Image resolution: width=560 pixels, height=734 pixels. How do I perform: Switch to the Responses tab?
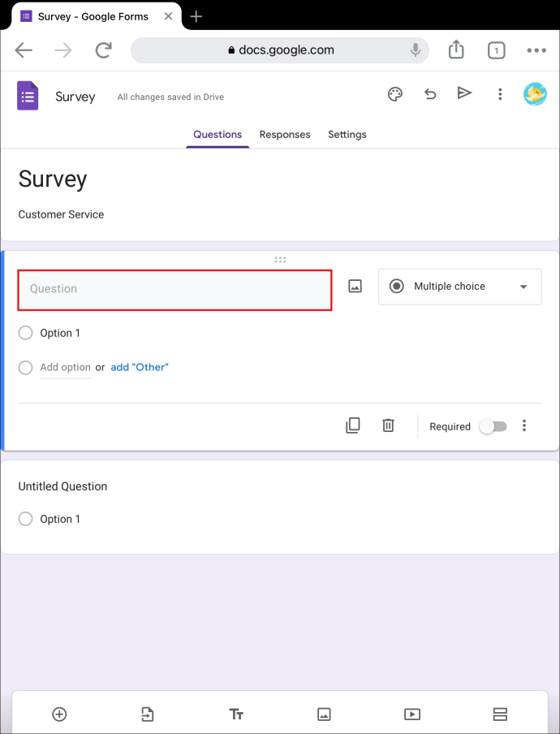(285, 134)
